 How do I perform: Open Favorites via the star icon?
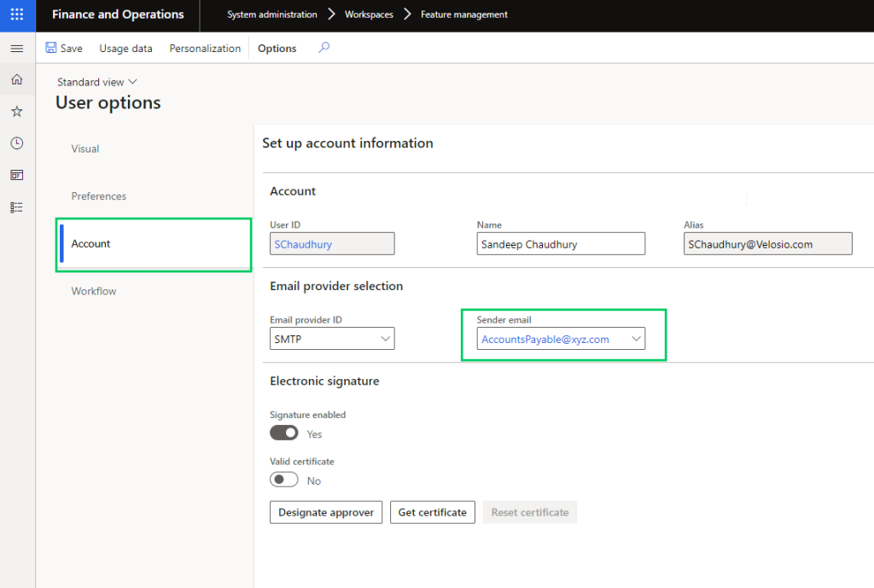point(16,111)
